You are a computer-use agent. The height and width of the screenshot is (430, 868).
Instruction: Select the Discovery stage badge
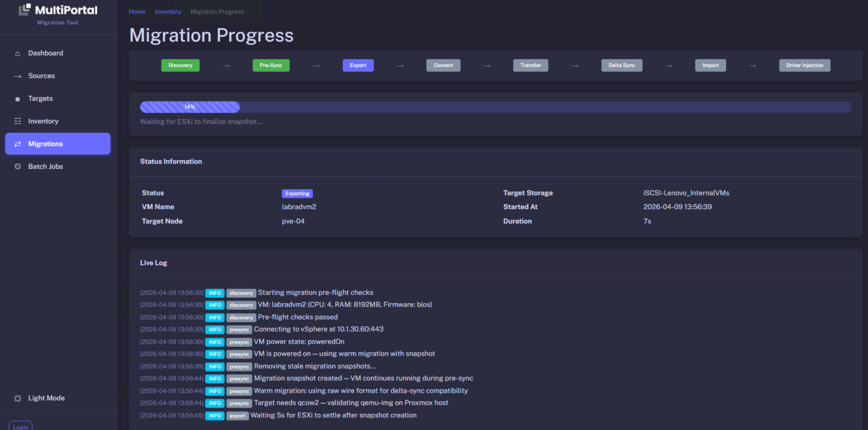(x=180, y=65)
